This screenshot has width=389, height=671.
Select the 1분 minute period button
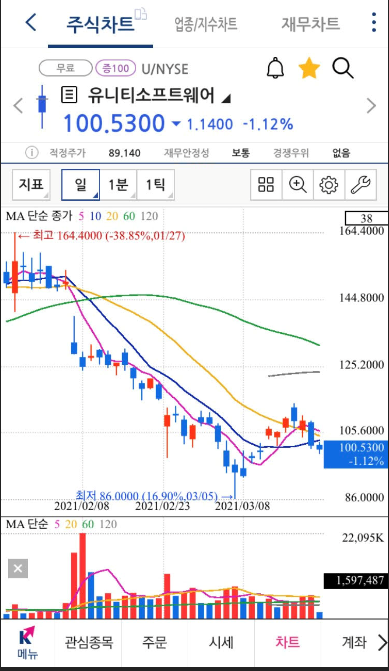click(x=118, y=185)
